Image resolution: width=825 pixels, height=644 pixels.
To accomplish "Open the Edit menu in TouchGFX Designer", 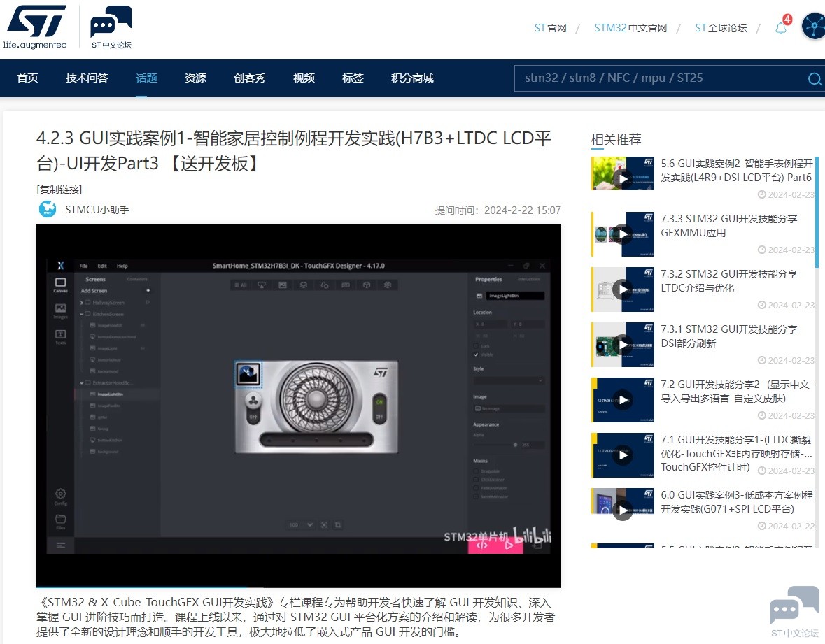I will pyautogui.click(x=102, y=266).
